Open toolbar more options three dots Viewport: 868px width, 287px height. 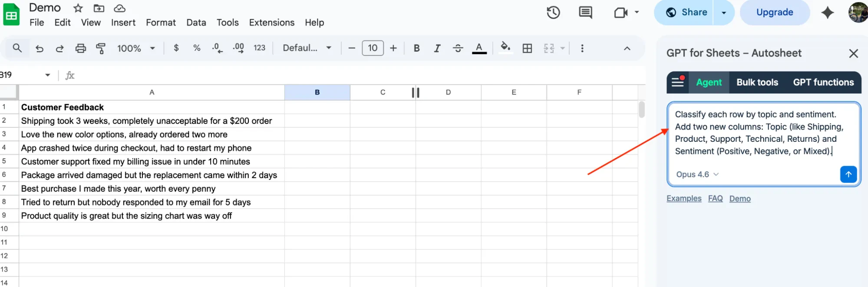click(x=582, y=48)
